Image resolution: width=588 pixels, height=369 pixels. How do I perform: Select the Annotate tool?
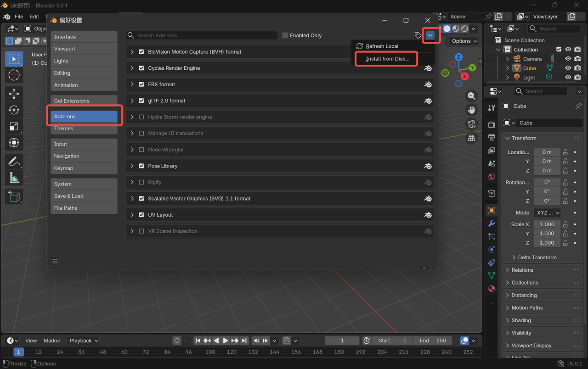point(14,161)
